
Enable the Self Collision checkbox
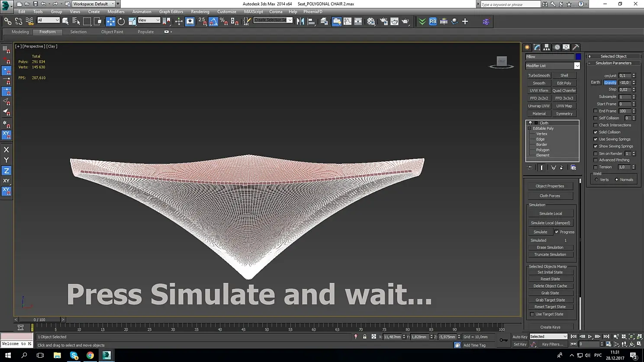pyautogui.click(x=596, y=118)
